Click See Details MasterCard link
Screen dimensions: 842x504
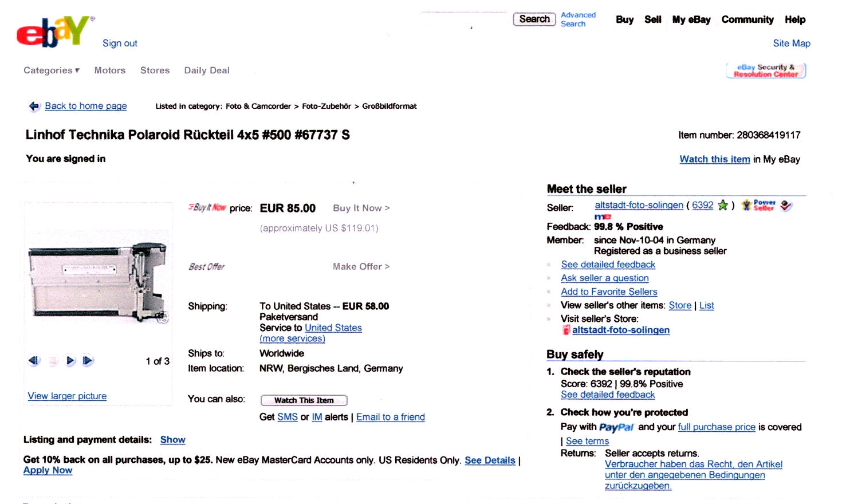[490, 460]
